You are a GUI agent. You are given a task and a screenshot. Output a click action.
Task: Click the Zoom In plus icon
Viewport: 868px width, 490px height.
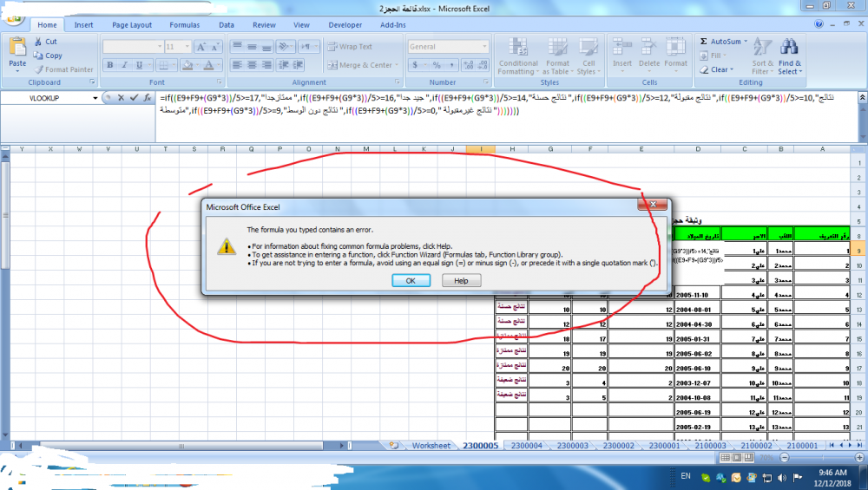pyautogui.click(x=859, y=457)
